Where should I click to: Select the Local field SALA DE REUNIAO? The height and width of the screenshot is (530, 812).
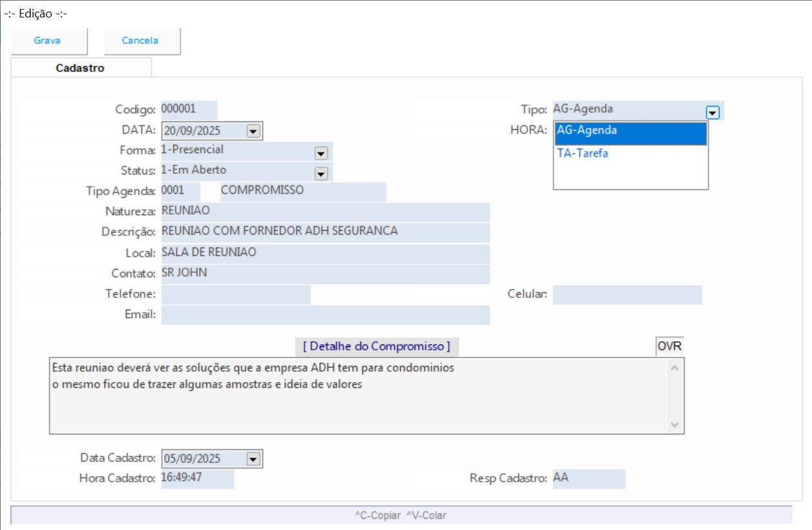[x=325, y=253]
